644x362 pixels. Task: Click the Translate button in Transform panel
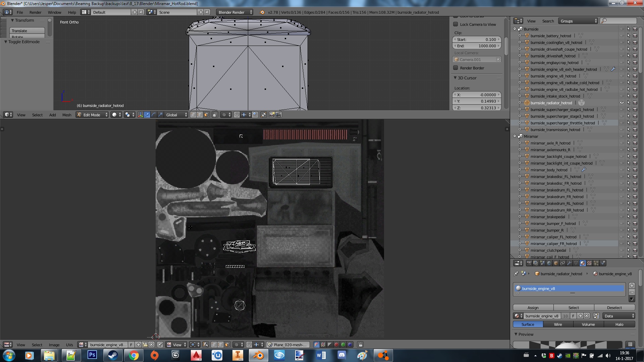click(27, 31)
